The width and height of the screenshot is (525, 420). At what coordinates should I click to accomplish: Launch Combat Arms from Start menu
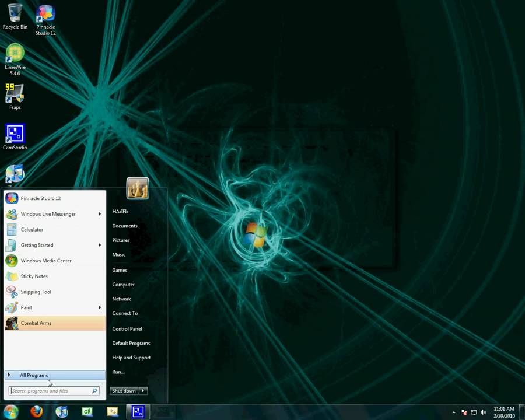55,323
